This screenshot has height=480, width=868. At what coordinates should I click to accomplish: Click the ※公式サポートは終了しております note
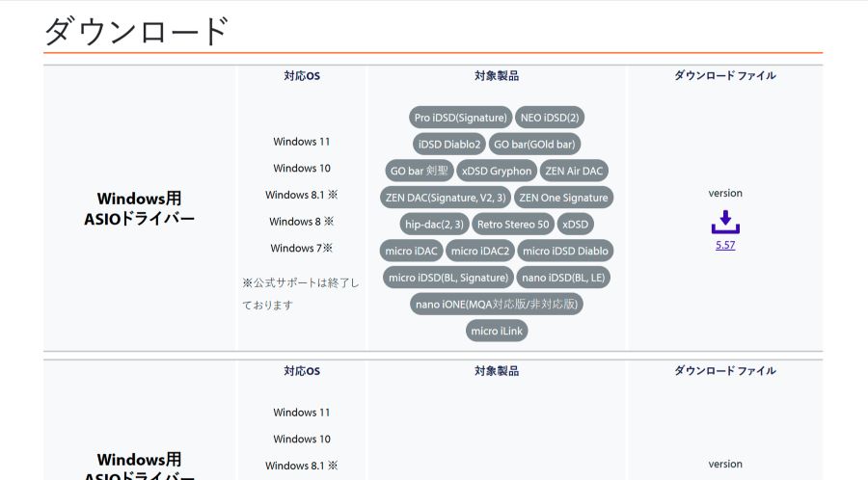[x=301, y=294]
